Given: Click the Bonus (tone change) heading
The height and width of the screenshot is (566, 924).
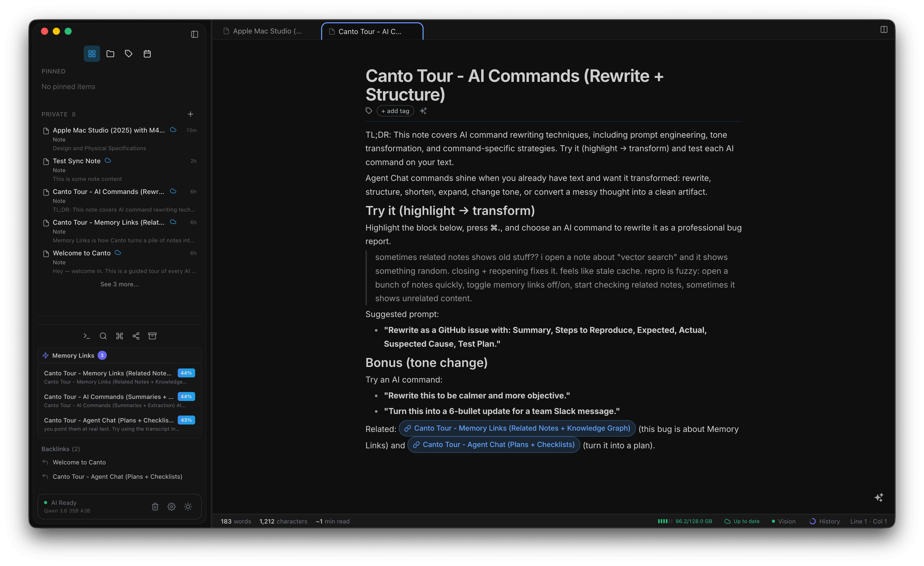Looking at the screenshot, I should tap(426, 363).
